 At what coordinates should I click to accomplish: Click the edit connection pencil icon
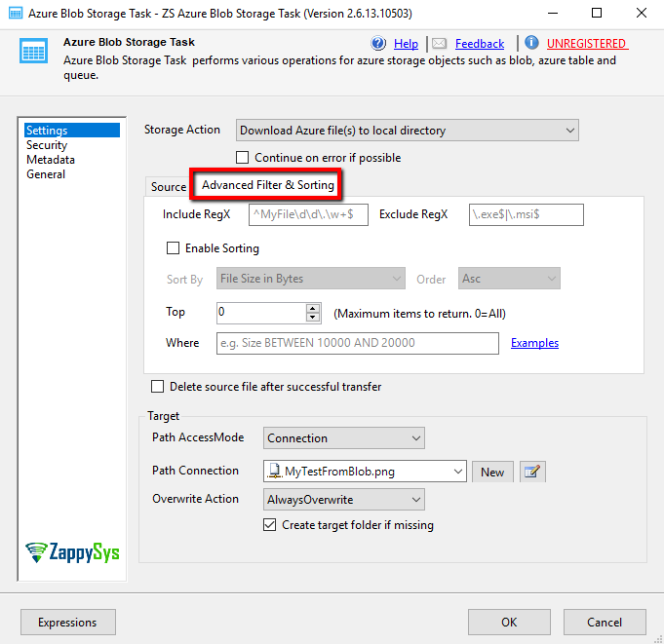point(532,472)
